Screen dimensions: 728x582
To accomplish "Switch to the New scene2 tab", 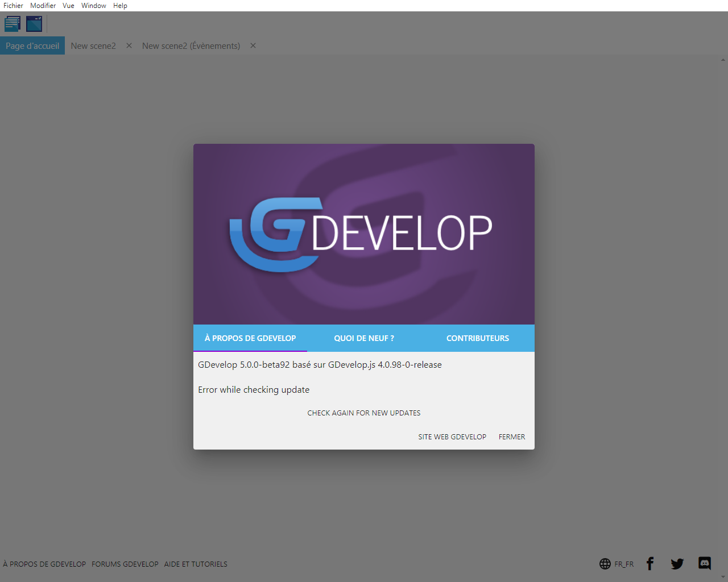I will [93, 45].
